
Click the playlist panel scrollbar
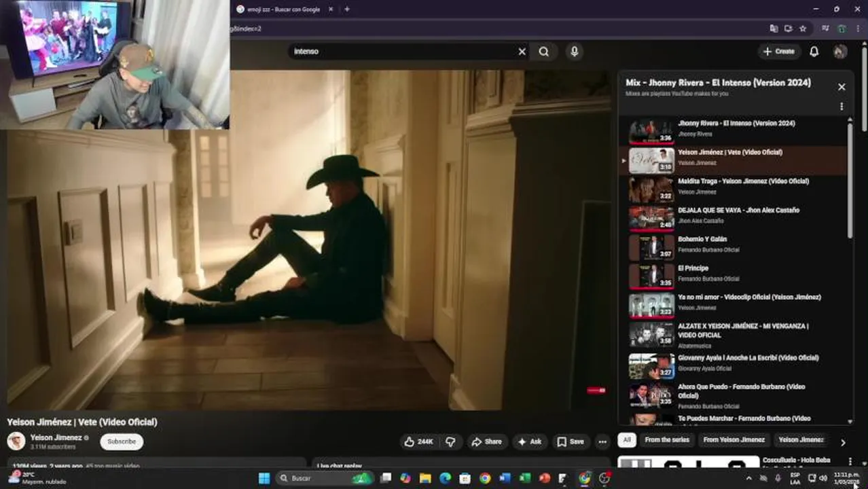[850, 180]
